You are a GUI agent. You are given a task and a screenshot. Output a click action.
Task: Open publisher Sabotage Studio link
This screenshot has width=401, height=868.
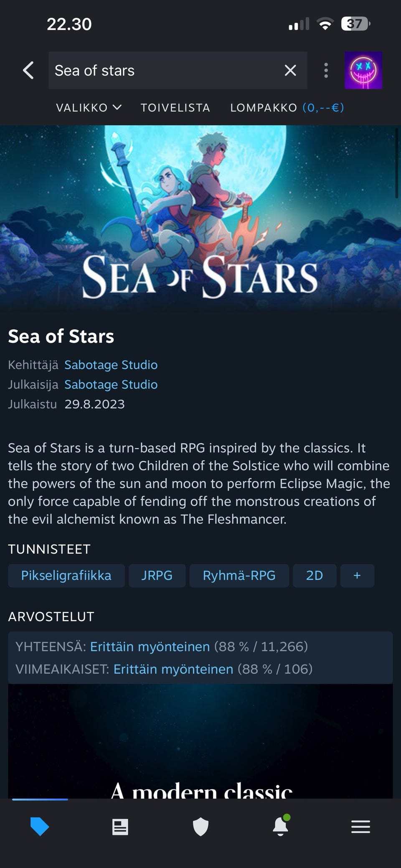click(x=111, y=384)
